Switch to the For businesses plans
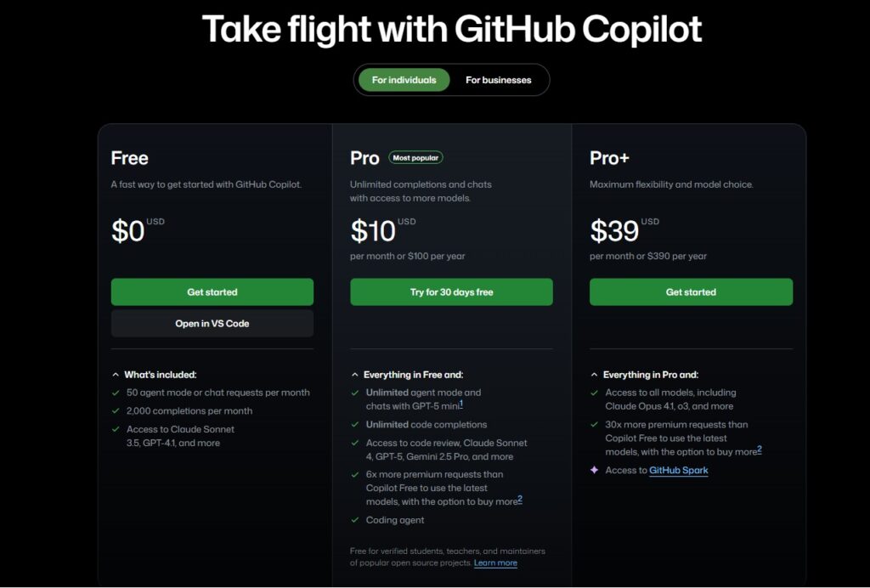The width and height of the screenshot is (870, 588). coord(498,80)
